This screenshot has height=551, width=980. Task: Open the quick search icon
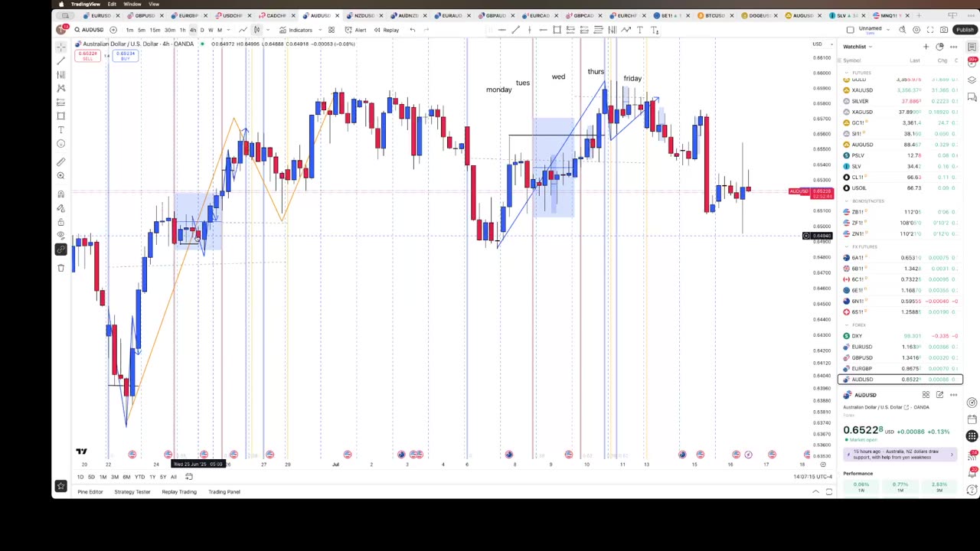[x=903, y=30]
